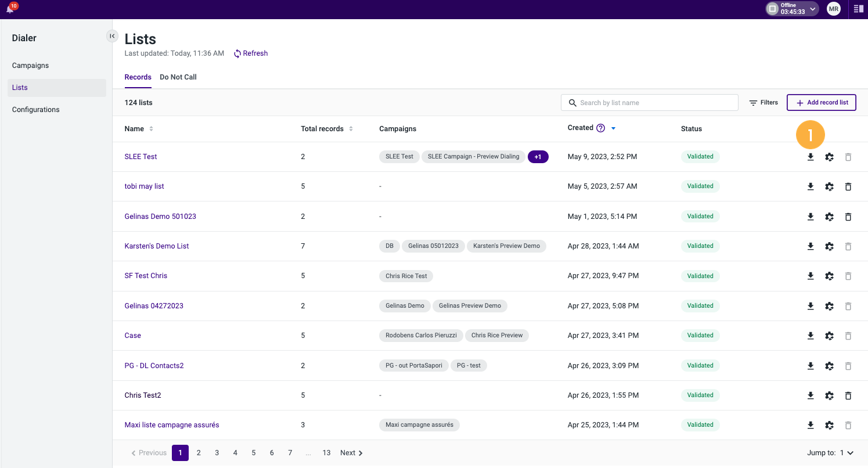The width and height of the screenshot is (868, 468).
Task: Click the Maxi campagne assurés campaign tag
Action: [x=419, y=425]
